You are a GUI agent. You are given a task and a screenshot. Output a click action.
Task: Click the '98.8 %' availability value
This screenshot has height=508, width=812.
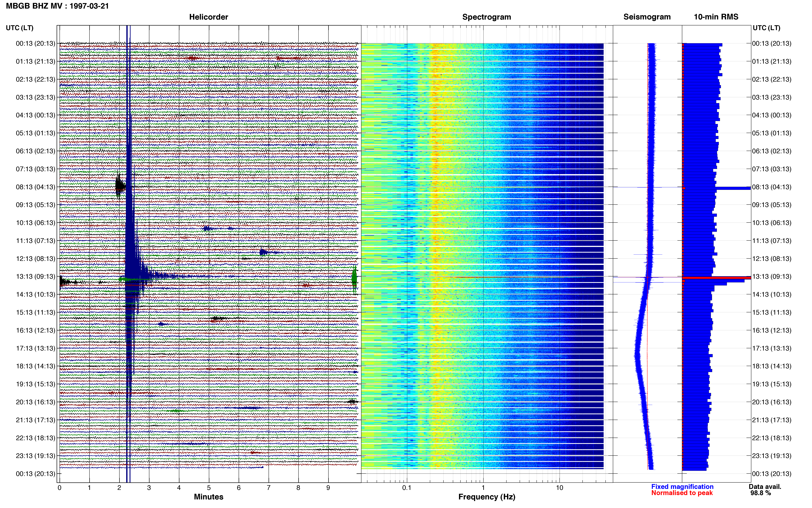pos(761,493)
